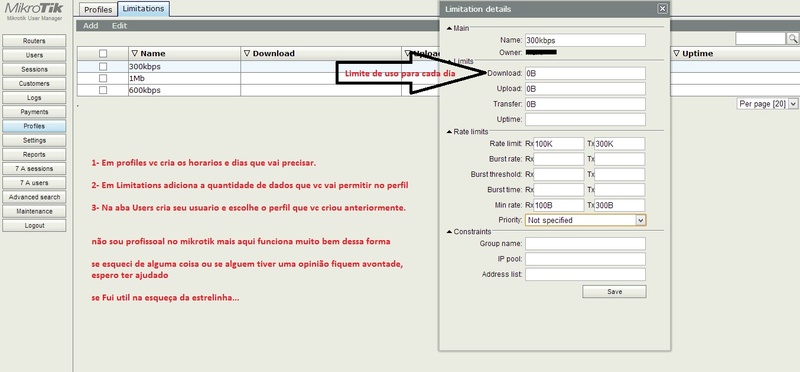Open the Logs section
The width and height of the screenshot is (800, 372).
(34, 97)
